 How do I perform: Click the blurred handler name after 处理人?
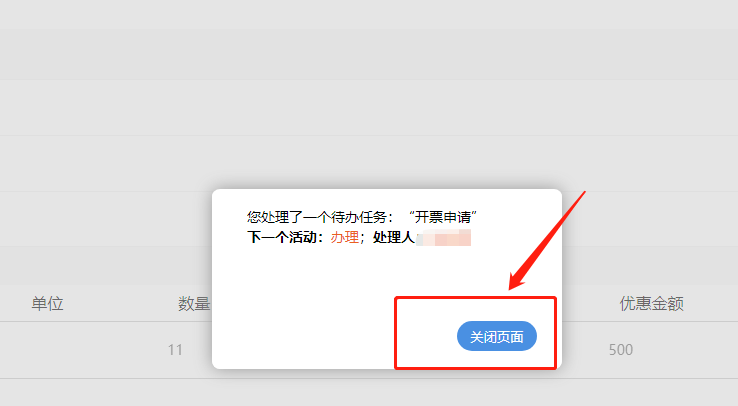click(x=444, y=238)
